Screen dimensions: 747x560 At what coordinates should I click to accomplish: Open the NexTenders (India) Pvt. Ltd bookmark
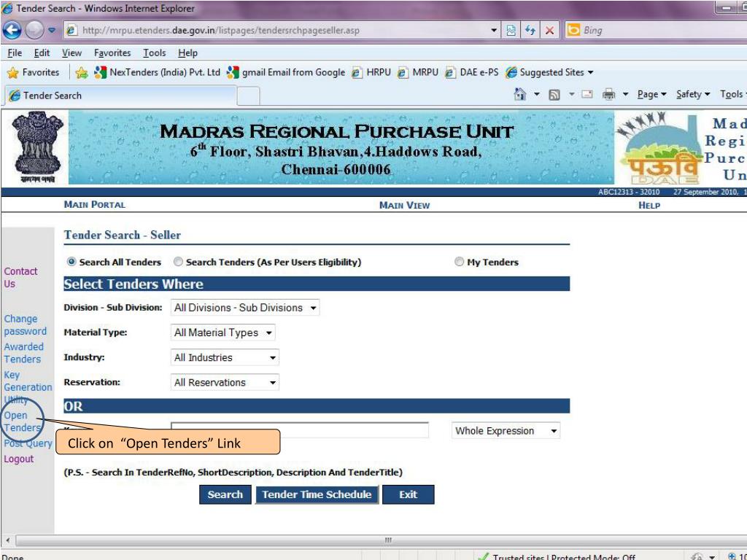pos(158,73)
